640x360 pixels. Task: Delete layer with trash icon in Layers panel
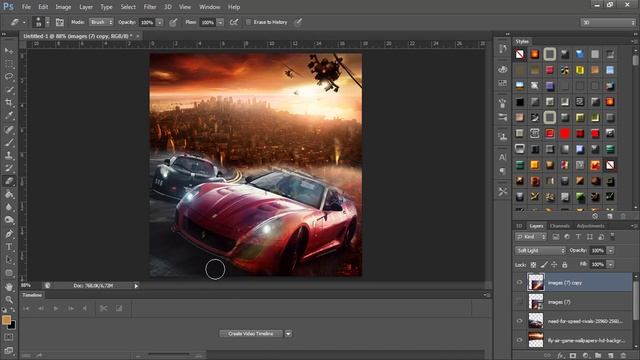tap(623, 356)
